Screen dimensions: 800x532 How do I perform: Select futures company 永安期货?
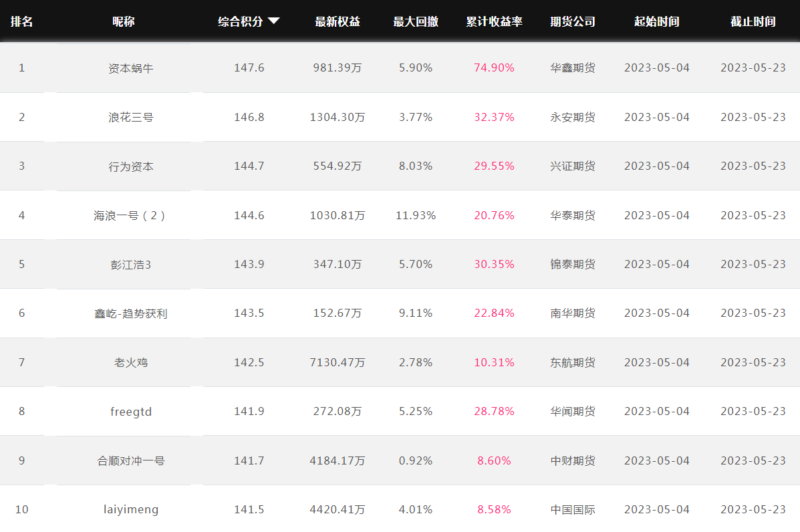[x=573, y=117]
